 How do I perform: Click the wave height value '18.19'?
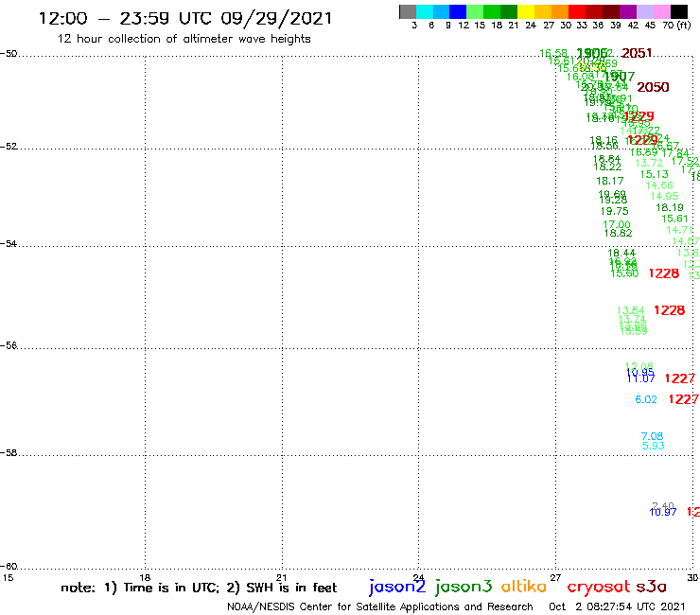point(669,207)
